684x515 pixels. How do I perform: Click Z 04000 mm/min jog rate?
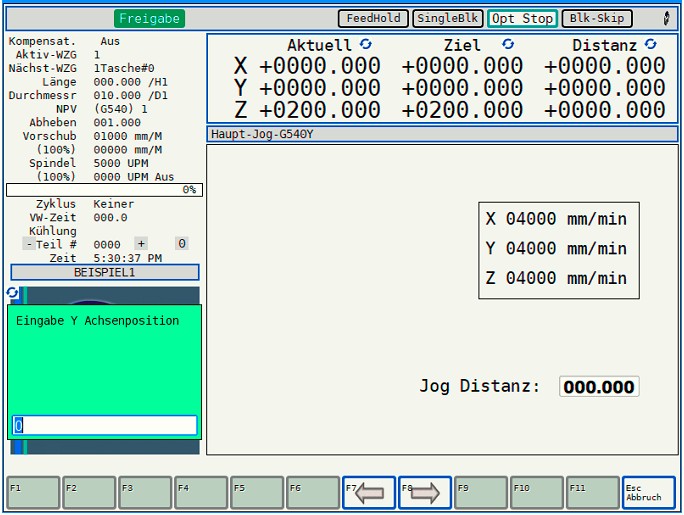[556, 278]
